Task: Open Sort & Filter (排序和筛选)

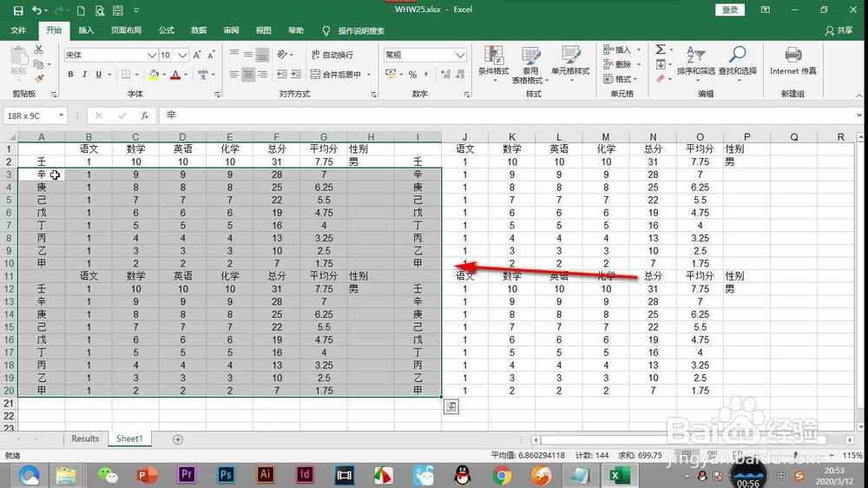Action: click(x=696, y=63)
